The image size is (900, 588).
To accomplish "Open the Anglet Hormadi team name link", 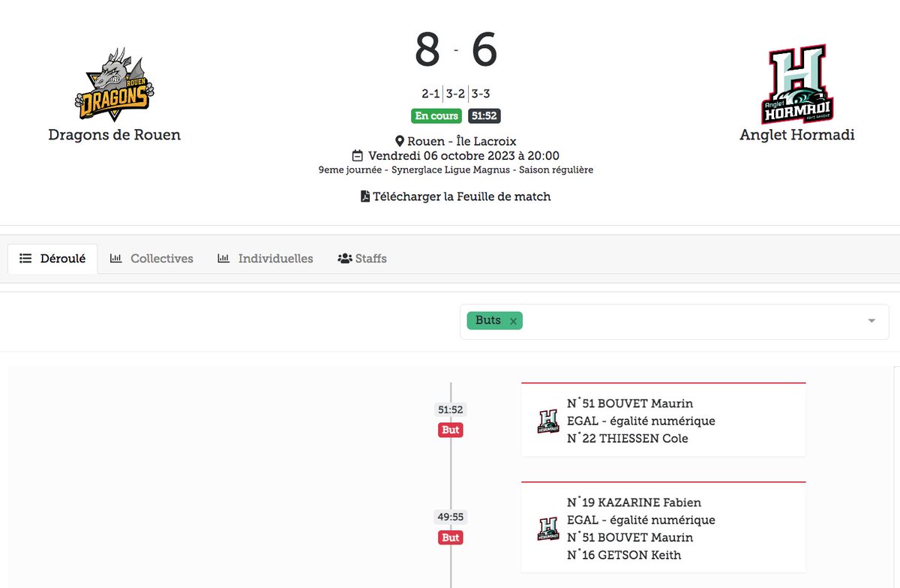I will point(797,135).
